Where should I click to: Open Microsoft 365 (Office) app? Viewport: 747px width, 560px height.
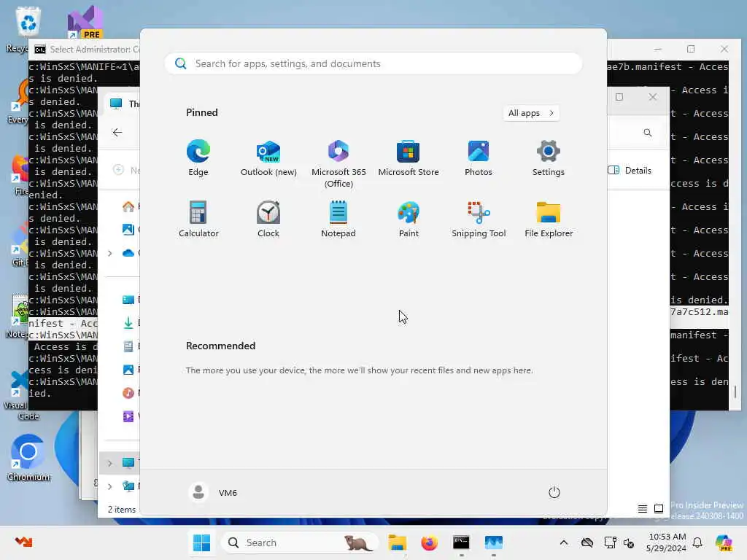(x=338, y=164)
